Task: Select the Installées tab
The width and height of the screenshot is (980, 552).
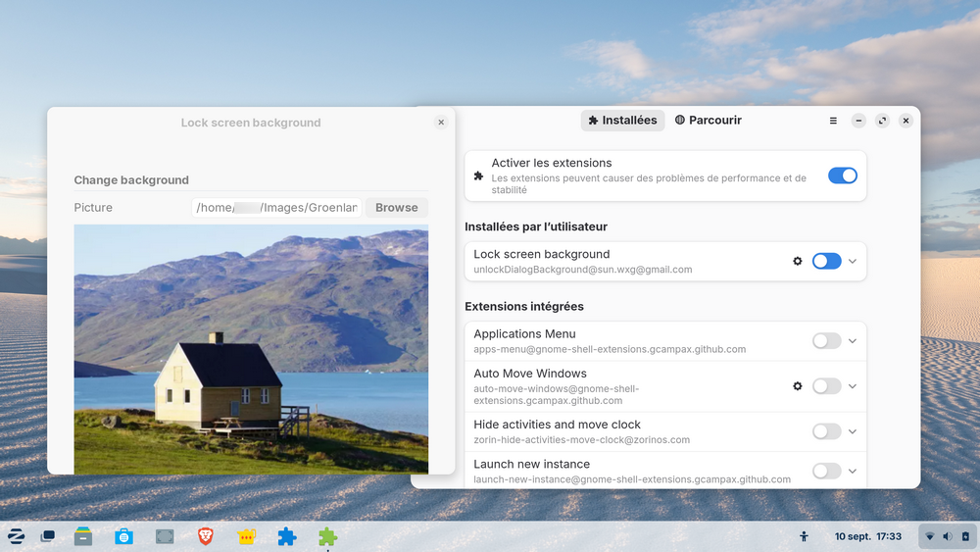Action: 622,121
